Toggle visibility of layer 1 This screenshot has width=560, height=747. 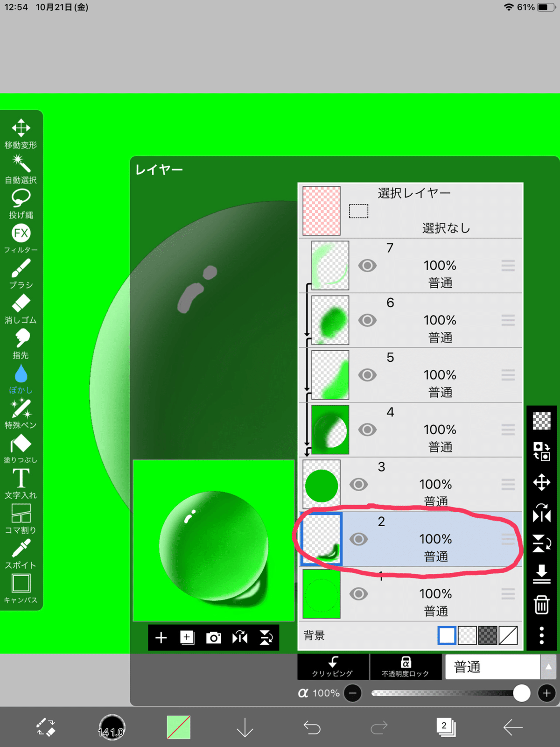[x=358, y=594]
